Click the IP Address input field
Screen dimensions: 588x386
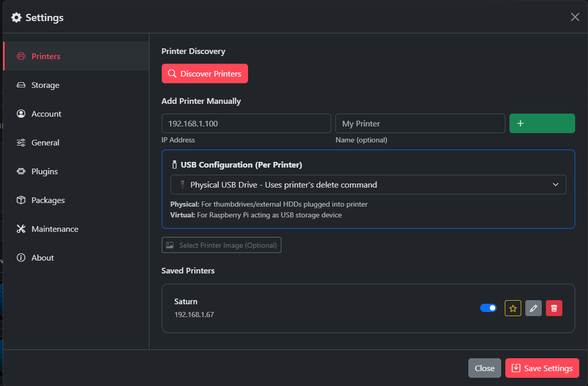pos(246,123)
